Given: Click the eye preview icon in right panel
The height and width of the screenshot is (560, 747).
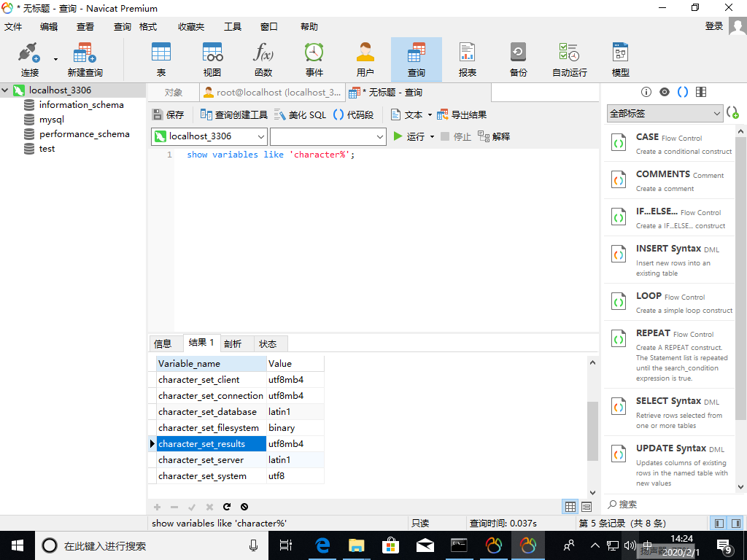Looking at the screenshot, I should 665,92.
